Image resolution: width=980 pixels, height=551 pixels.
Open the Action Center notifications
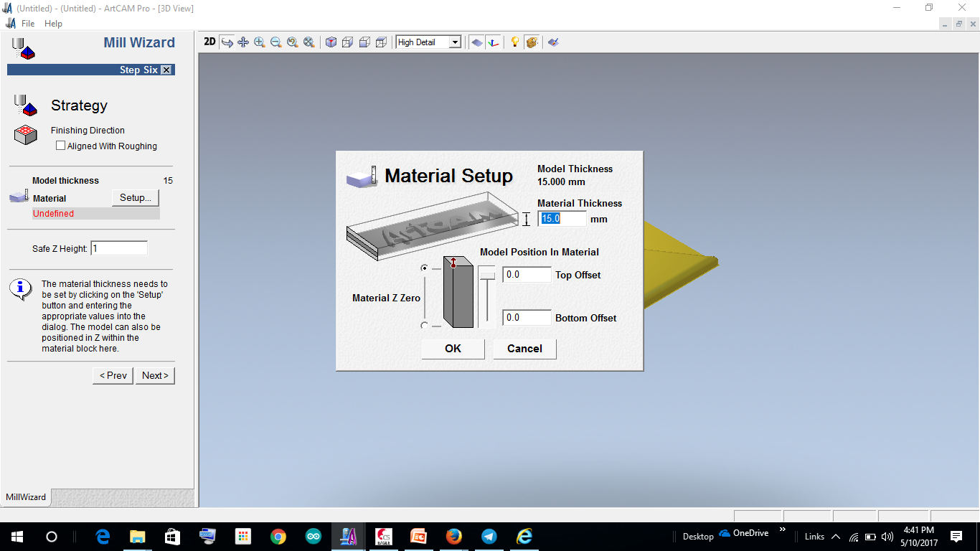tap(956, 537)
